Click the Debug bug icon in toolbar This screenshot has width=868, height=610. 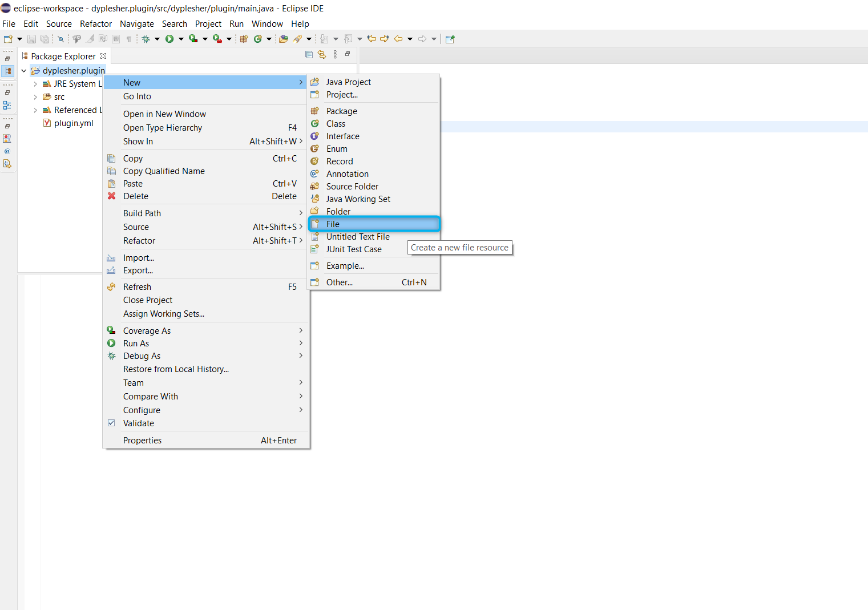[x=146, y=39]
